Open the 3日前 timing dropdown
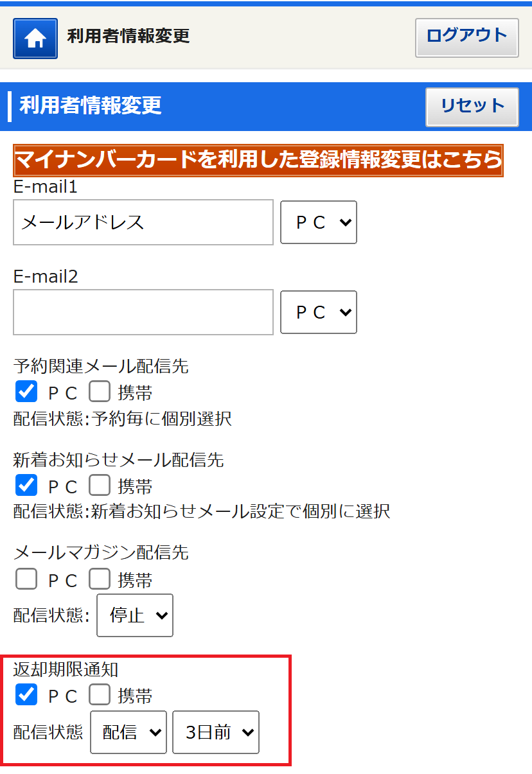532x774 pixels. (216, 732)
